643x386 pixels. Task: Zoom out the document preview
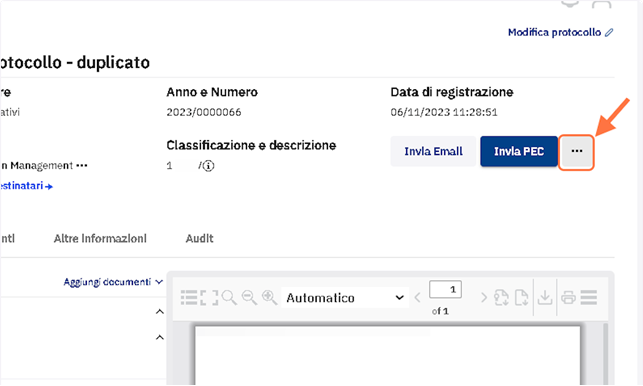tap(249, 297)
